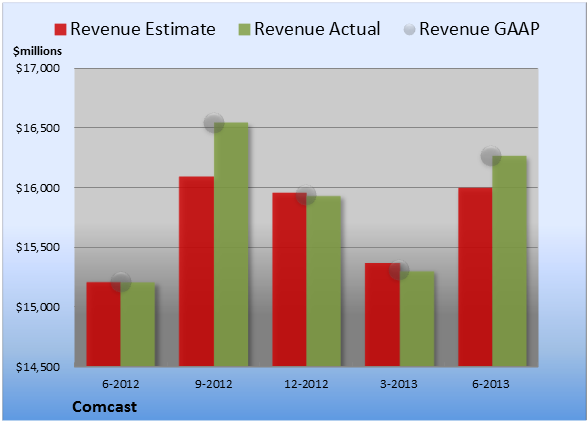This screenshot has height=422, width=588.
Task: Click the "$16,000" y-axis label
Action: point(38,188)
